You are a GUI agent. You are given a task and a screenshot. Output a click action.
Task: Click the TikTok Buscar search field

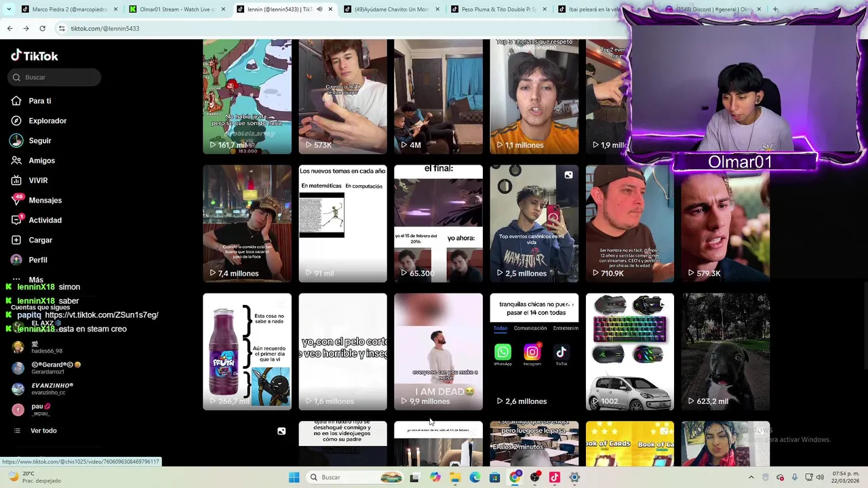[54, 77]
